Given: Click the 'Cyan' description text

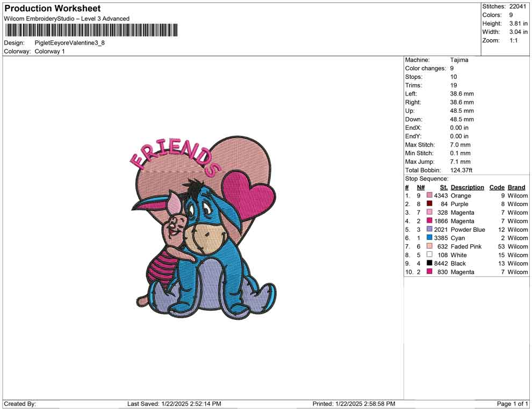Looking at the screenshot, I should pos(458,238).
